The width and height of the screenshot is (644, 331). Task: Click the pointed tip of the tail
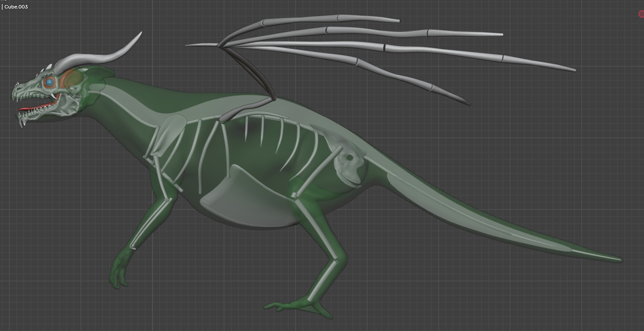pos(619,259)
